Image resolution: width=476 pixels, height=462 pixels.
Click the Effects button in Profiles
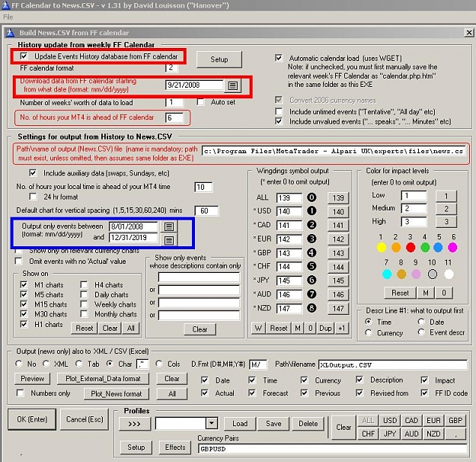pos(175,448)
